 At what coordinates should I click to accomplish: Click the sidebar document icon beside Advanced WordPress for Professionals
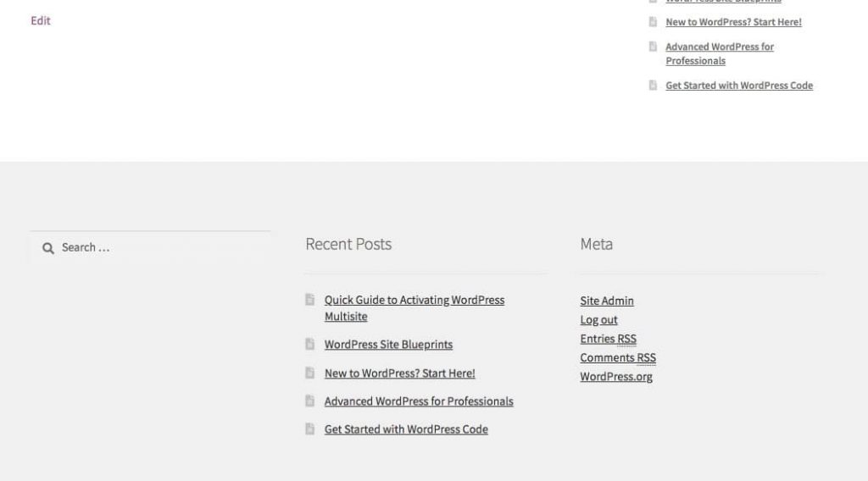coord(653,47)
